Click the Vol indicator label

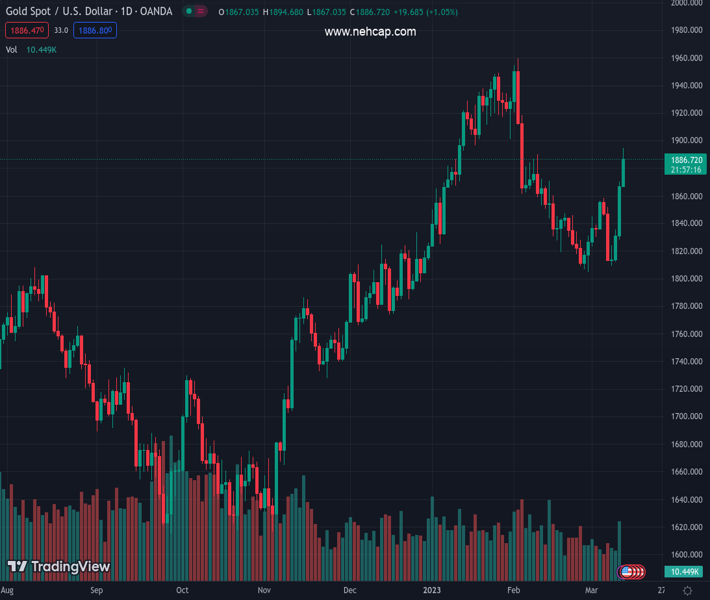point(11,49)
